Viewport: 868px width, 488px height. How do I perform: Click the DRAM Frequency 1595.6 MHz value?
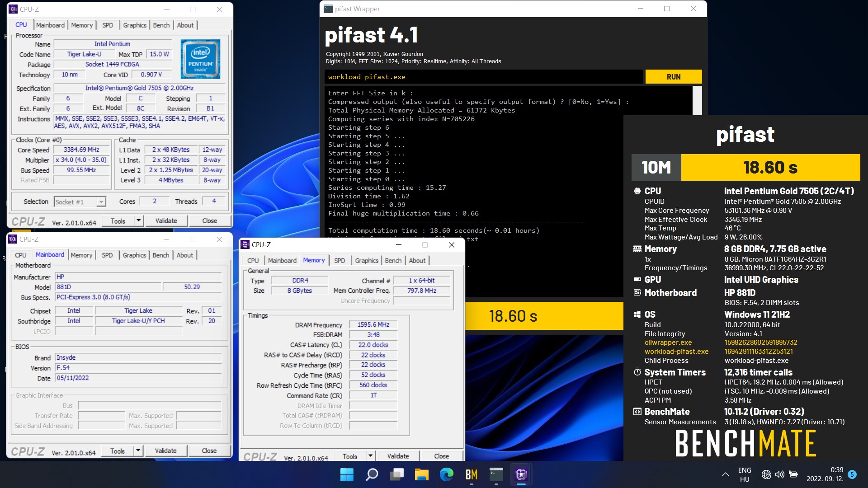(x=373, y=324)
